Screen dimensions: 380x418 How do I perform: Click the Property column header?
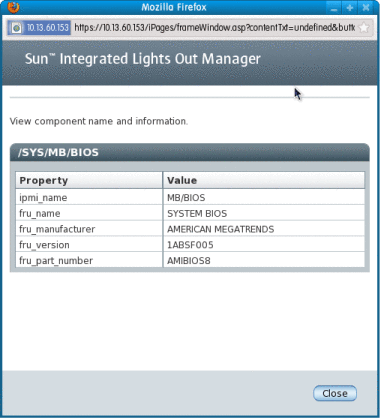pos(89,180)
